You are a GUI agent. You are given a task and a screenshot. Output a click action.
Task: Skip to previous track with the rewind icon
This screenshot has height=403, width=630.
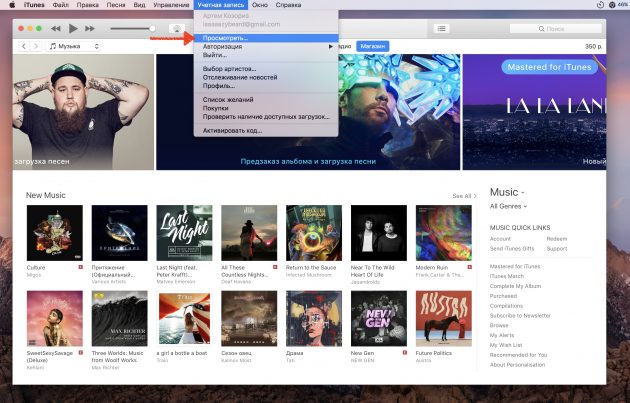point(54,29)
